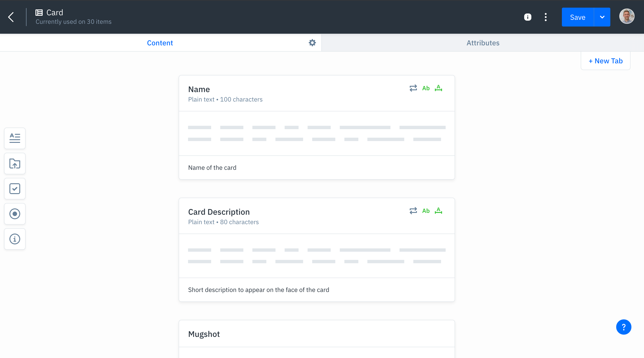Viewport: 644px width, 358px height.
Task: Open Content tab settings gear
Action: (x=312, y=43)
